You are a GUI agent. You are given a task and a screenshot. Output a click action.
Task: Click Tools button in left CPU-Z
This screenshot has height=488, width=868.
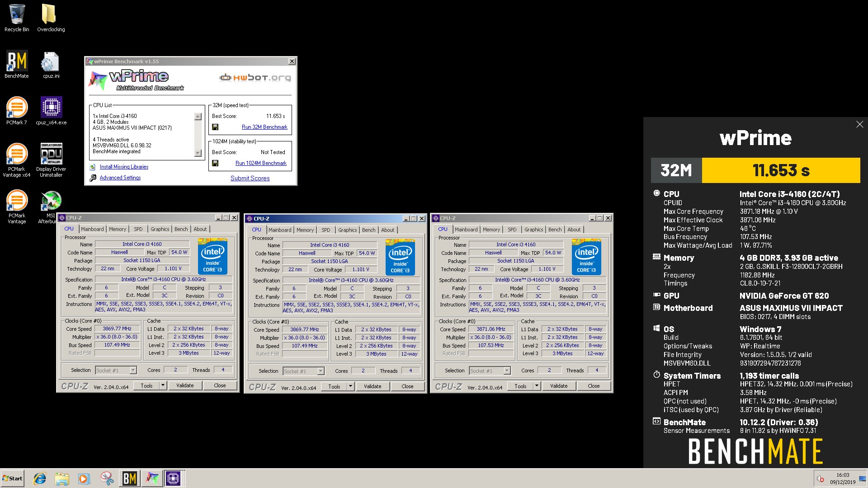(147, 385)
